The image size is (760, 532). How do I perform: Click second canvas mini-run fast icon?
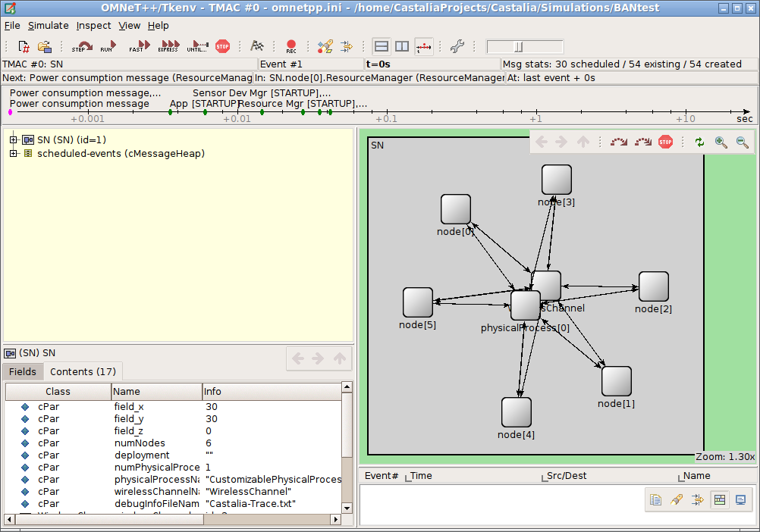click(x=643, y=142)
